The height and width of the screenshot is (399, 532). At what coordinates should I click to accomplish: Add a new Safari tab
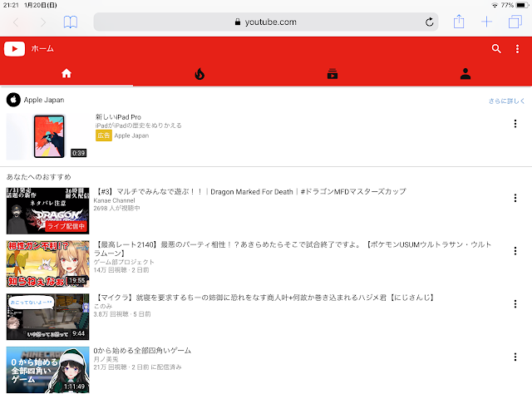click(486, 22)
